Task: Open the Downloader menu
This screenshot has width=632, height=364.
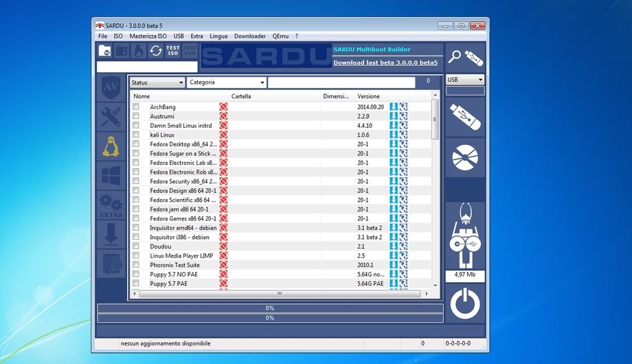Action: (x=249, y=36)
